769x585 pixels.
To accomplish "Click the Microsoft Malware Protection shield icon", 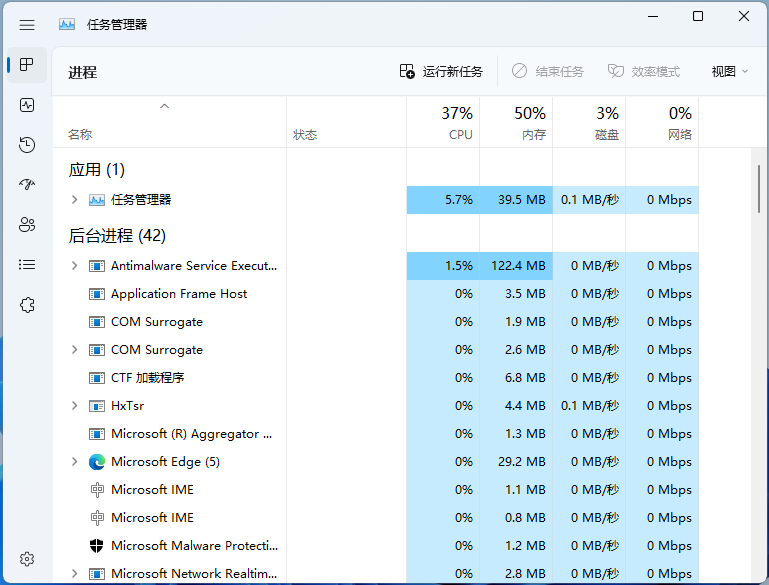I will 97,546.
